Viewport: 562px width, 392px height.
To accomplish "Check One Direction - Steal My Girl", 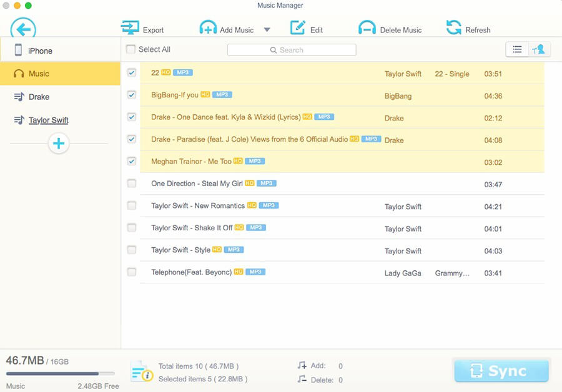I will [x=131, y=184].
